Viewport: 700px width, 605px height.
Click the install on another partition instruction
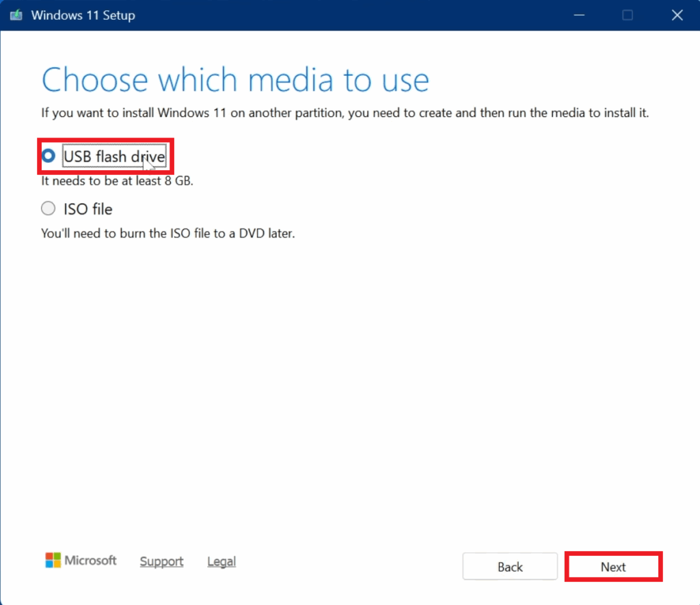click(345, 113)
